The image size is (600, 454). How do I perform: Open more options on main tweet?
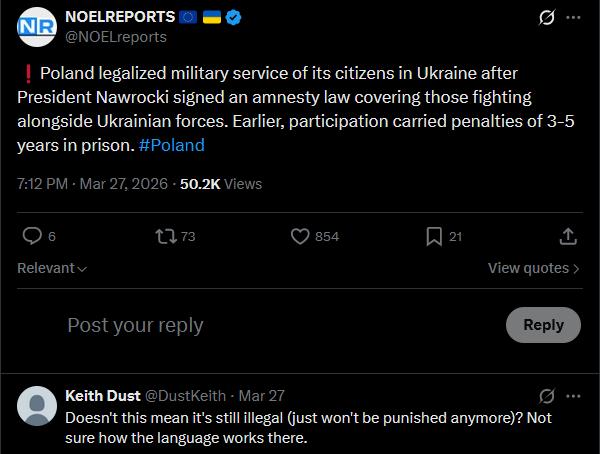pos(573,18)
